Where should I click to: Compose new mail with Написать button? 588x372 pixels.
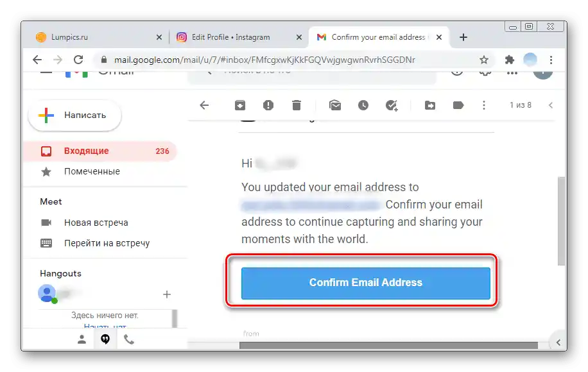[74, 115]
